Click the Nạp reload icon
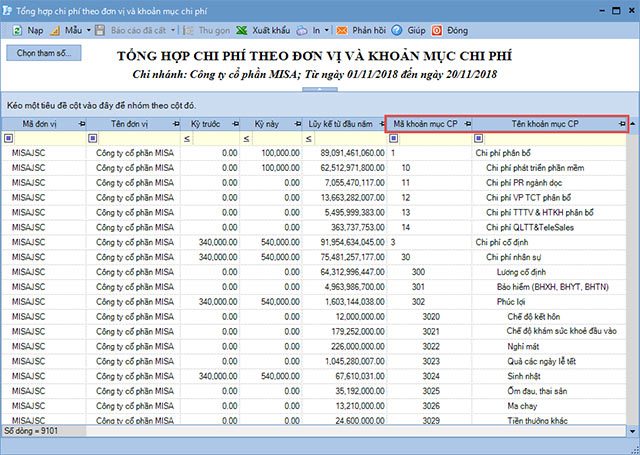Viewport: 640px width, 455px height. [17, 30]
